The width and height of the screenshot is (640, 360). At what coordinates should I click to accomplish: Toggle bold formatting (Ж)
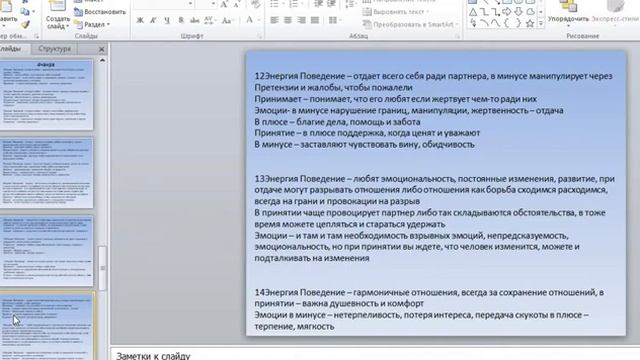[x=140, y=20]
